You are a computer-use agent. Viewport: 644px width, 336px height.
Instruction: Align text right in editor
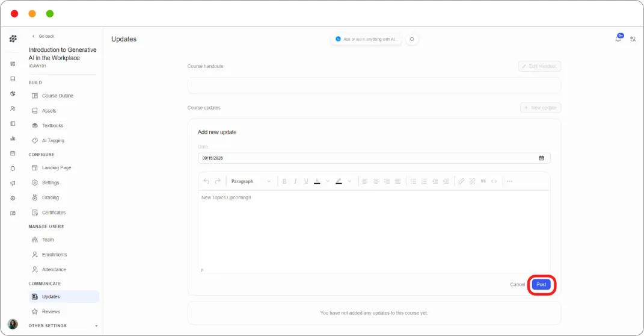387,181
